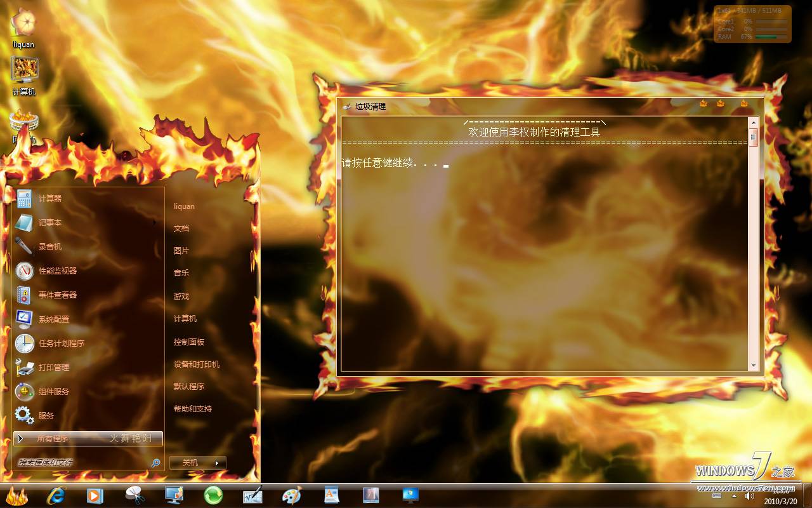Open the flaming Start orb
Viewport: 812px width, 508px height.
coord(16,495)
